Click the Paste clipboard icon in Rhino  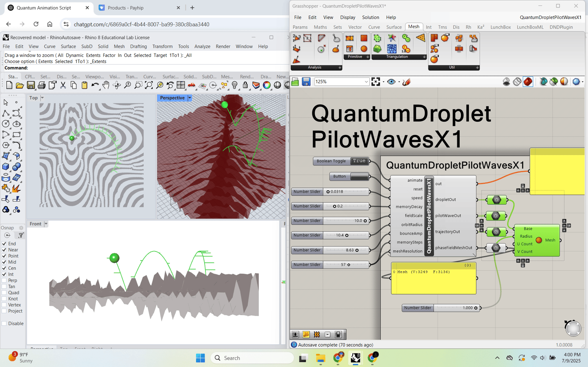[84, 85]
